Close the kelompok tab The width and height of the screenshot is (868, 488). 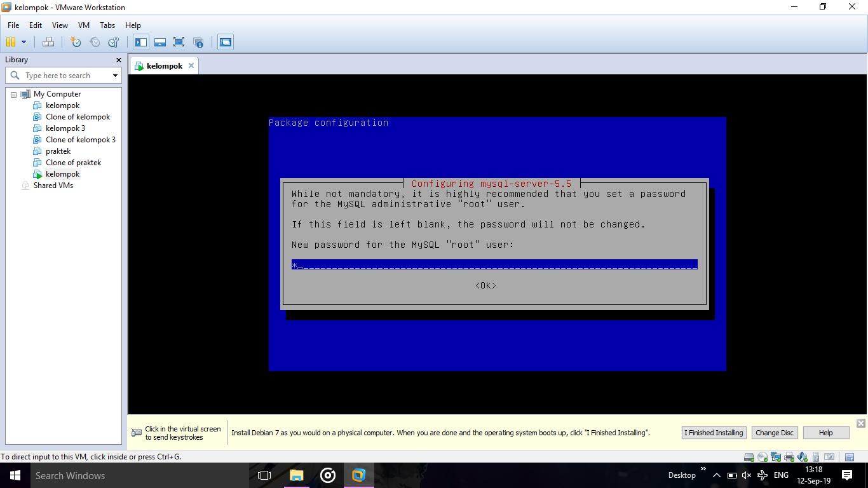coord(191,65)
